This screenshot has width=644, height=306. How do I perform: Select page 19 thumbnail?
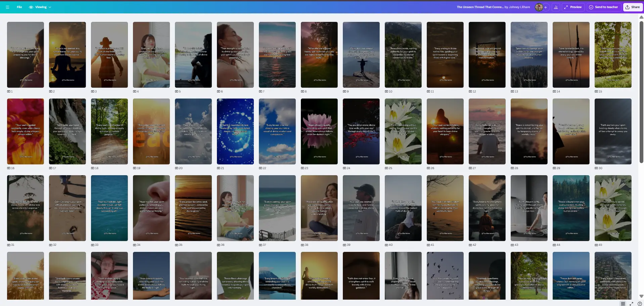151,131
